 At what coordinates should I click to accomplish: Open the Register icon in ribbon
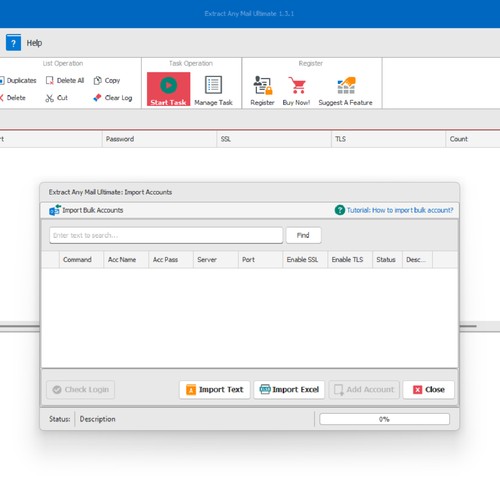click(262, 85)
